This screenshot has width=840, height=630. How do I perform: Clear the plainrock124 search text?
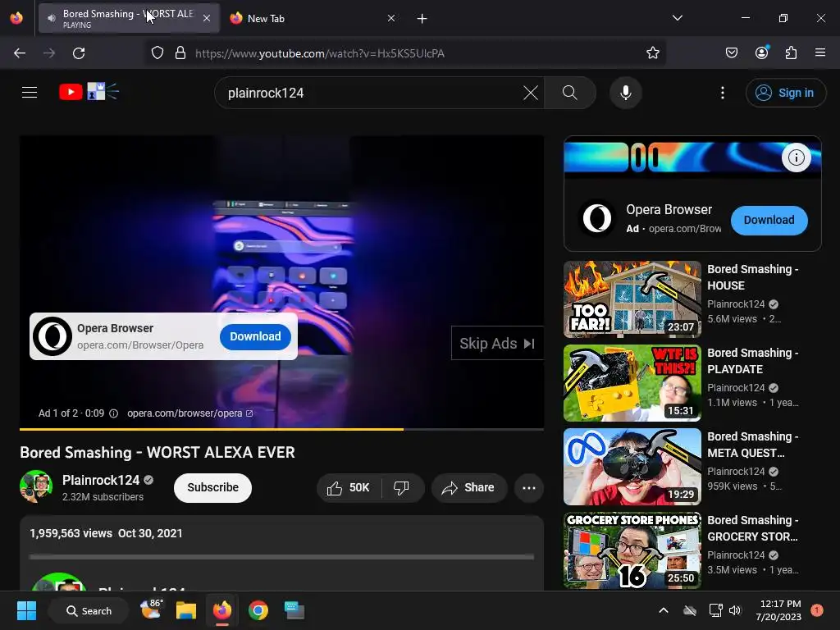(x=531, y=93)
